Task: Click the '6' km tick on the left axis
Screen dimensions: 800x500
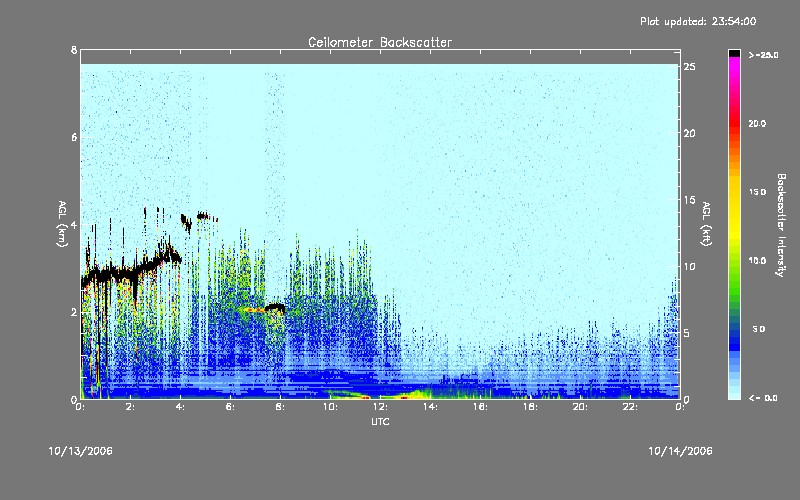Action: tap(74, 137)
